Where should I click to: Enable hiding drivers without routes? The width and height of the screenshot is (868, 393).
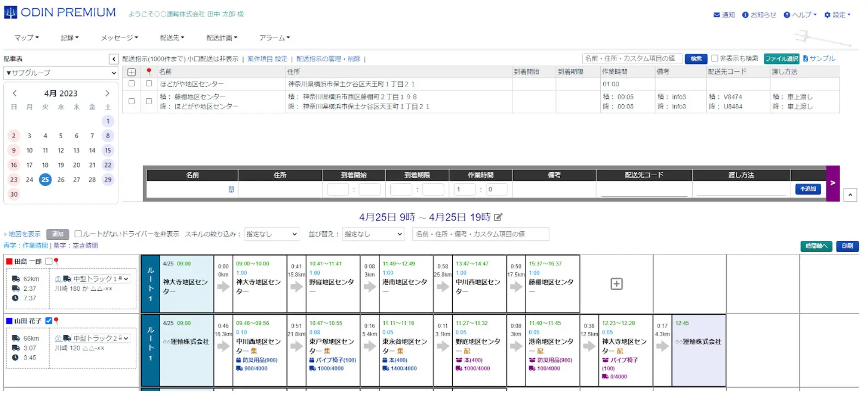(x=78, y=234)
